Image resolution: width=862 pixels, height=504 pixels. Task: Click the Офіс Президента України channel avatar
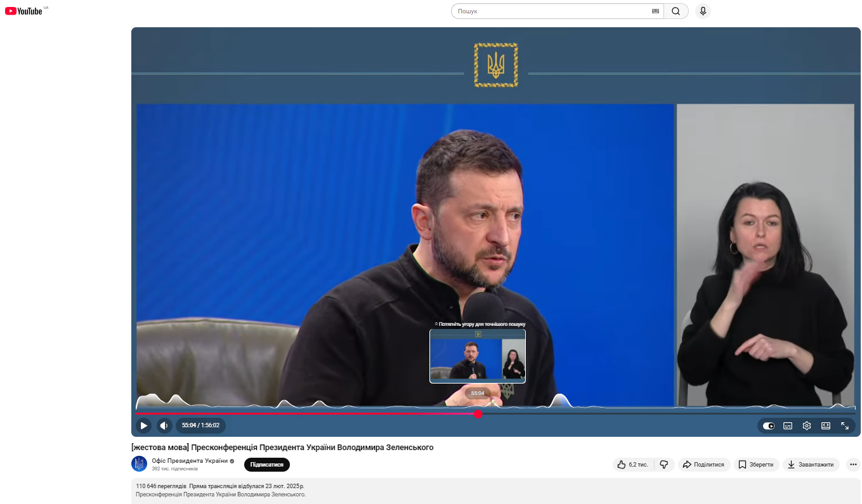[x=139, y=463]
